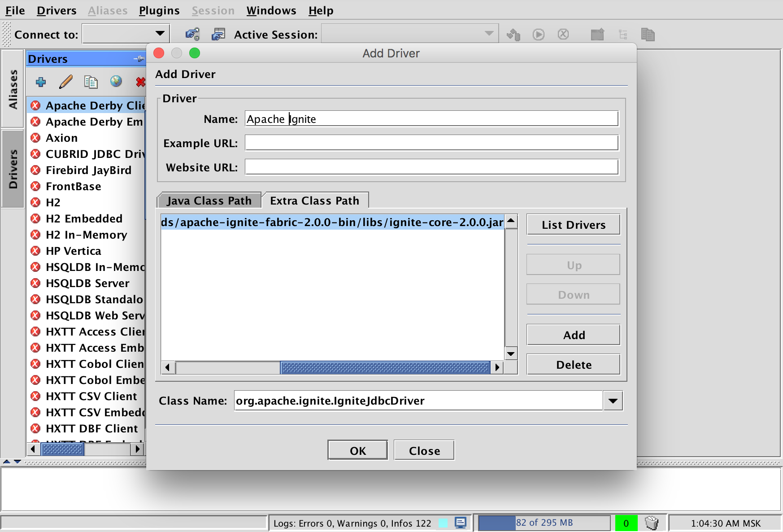Click OK to save the driver
Image resolution: width=783 pixels, height=532 pixels.
[358, 450]
